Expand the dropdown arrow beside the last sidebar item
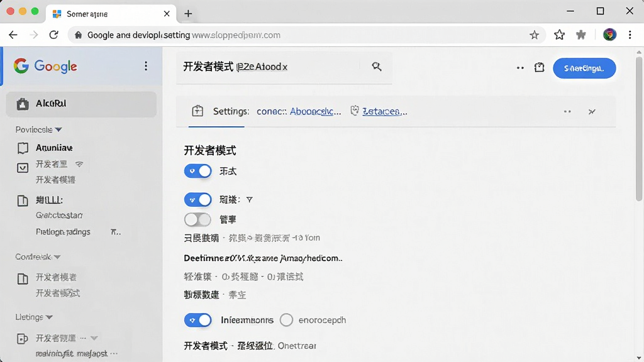The width and height of the screenshot is (644, 362). pyautogui.click(x=94, y=338)
